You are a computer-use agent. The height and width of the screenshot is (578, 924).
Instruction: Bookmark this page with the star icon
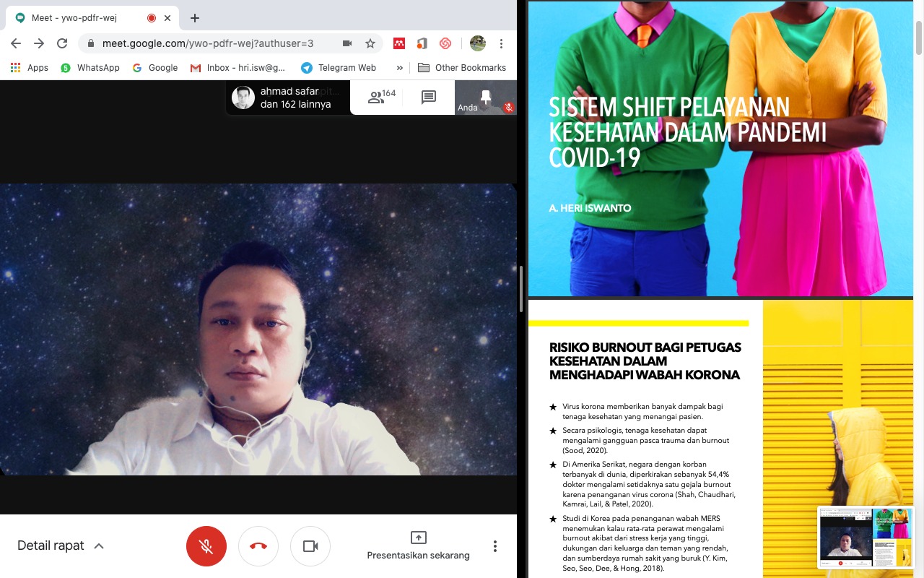point(370,43)
